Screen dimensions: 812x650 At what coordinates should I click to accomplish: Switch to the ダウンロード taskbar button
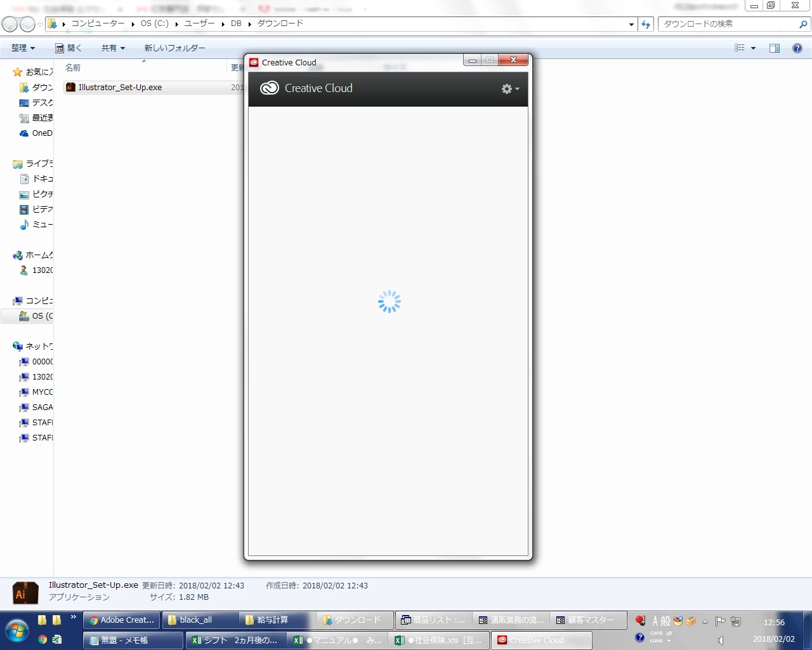click(355, 620)
